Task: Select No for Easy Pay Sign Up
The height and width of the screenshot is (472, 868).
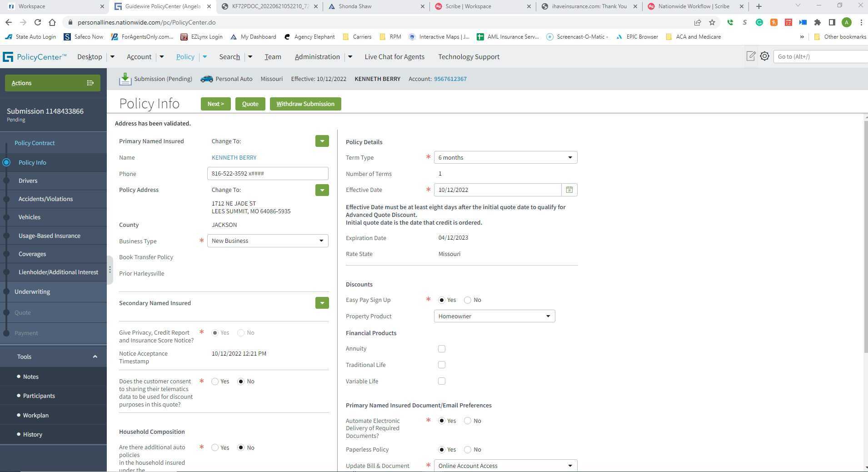Action: click(x=467, y=300)
